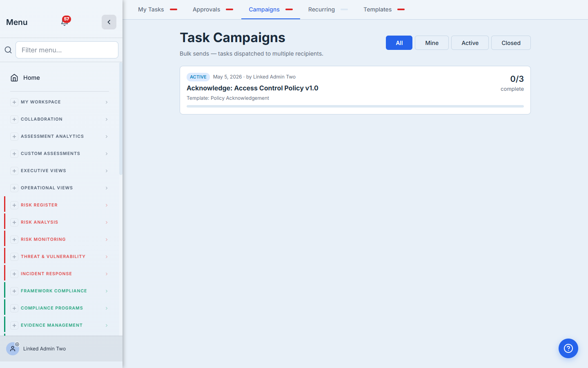Click plus icon beside Custom Assessments
Screen dimensions: 588x368
14,154
